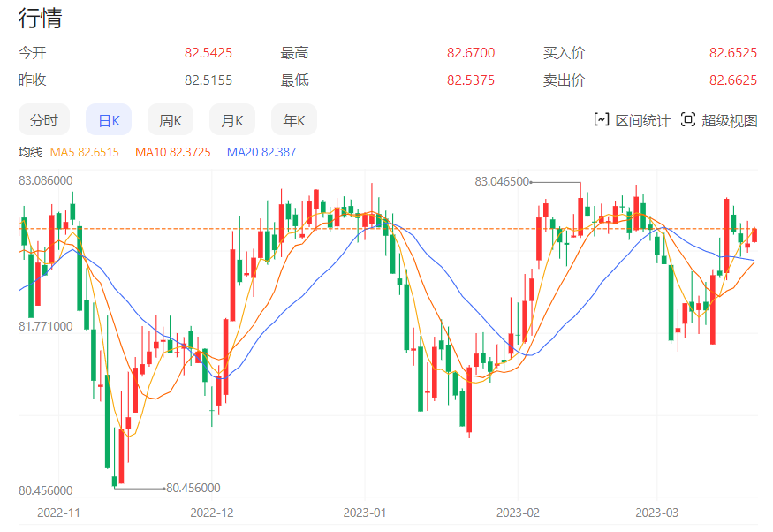Image resolution: width=773 pixels, height=532 pixels.
Task: Click the 买入价 value 82.6525
Action: [x=733, y=53]
